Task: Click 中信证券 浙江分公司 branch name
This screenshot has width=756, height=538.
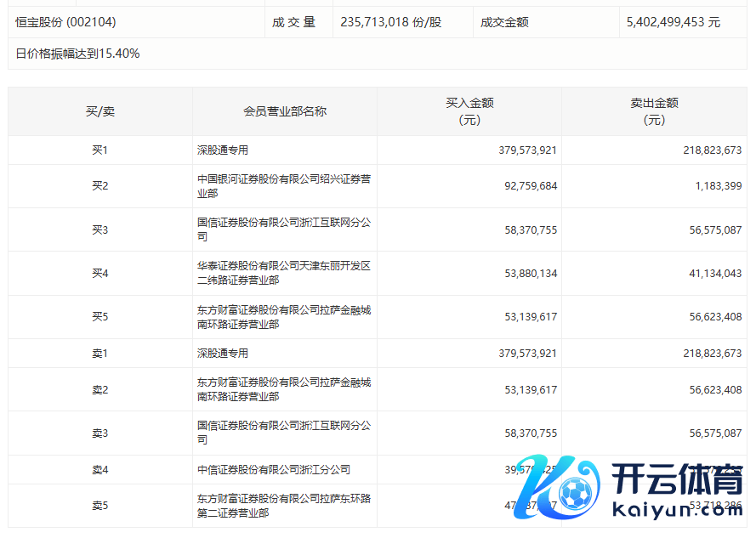Action: 274,469
